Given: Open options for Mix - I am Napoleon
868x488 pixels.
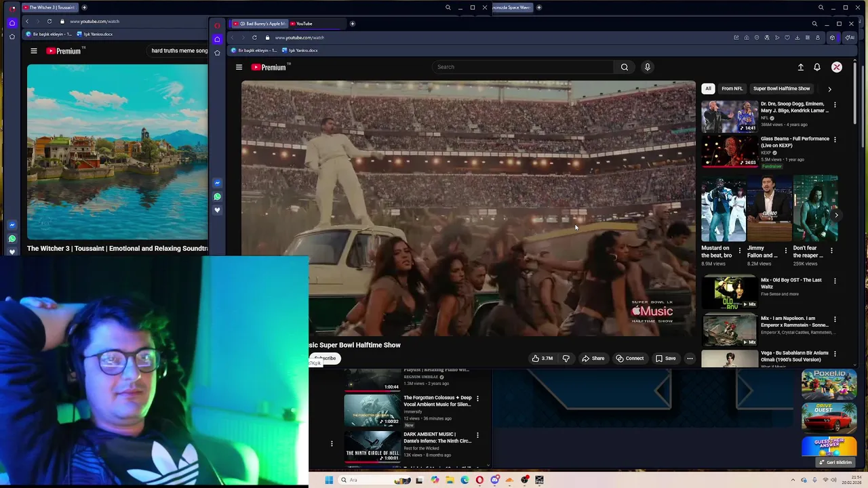Looking at the screenshot, I should tap(835, 319).
